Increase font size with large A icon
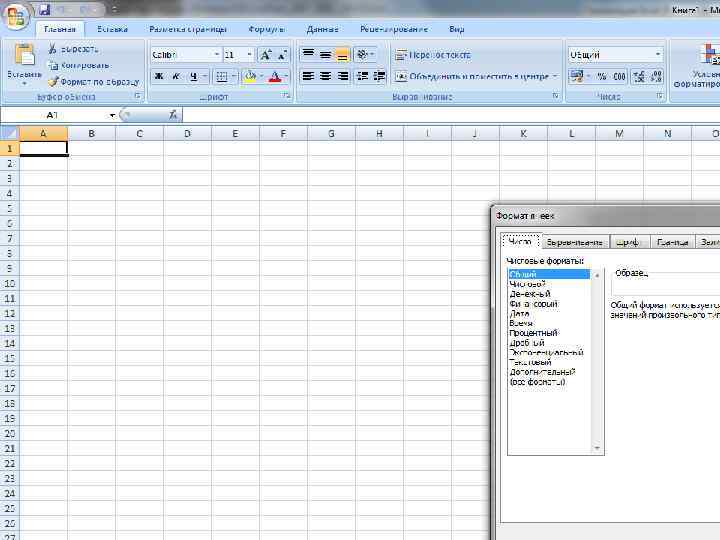The image size is (720, 540). [265, 55]
